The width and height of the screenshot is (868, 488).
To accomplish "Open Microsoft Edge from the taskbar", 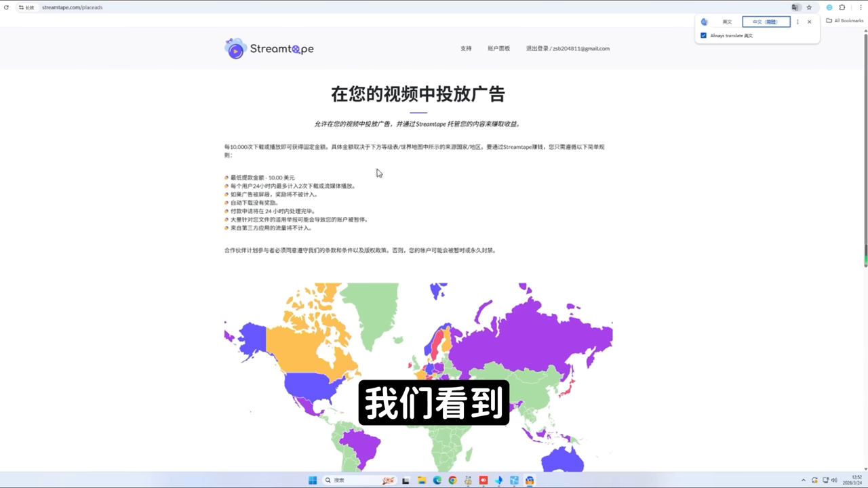I will click(437, 480).
